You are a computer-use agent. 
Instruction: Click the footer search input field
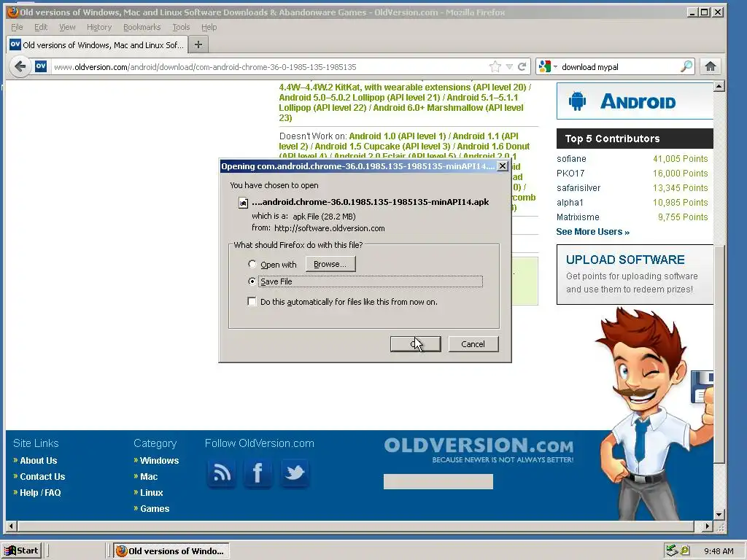pos(438,481)
